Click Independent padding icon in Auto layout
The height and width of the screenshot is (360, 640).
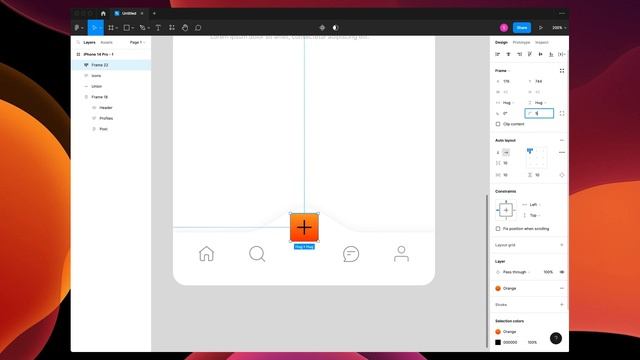tap(562, 175)
